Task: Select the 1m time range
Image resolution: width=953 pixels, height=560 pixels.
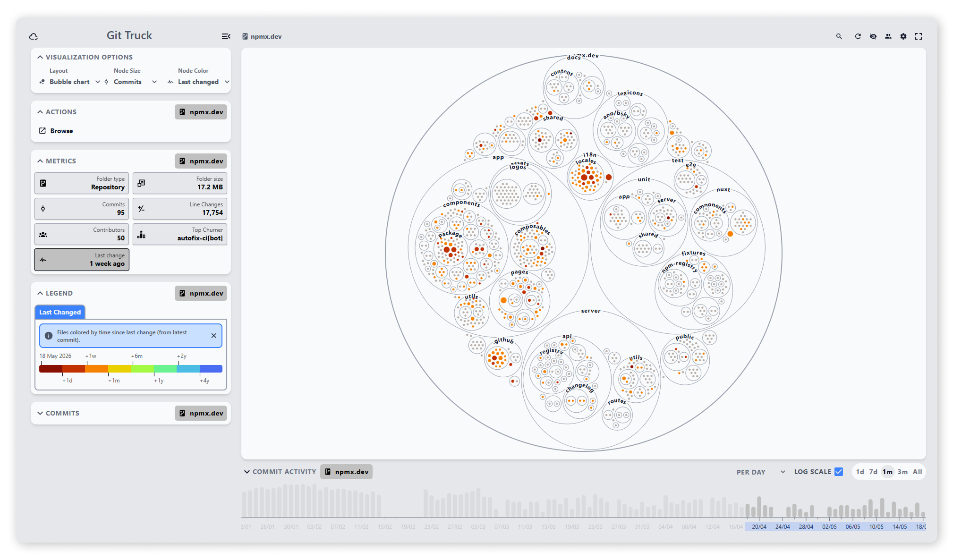Action: (888, 472)
